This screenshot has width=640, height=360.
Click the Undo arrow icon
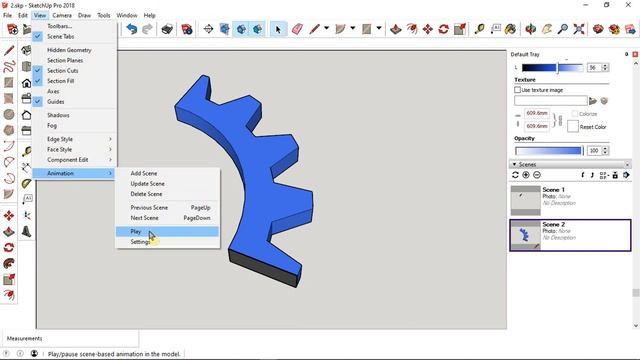[x=131, y=29]
